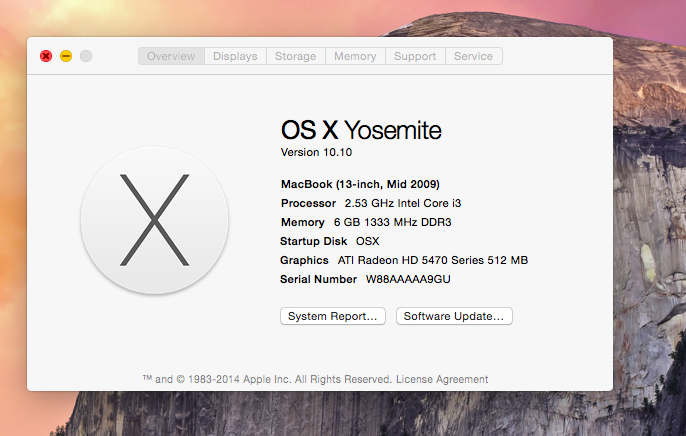Open System Report
Image resolution: width=686 pixels, height=436 pixels.
[332, 316]
